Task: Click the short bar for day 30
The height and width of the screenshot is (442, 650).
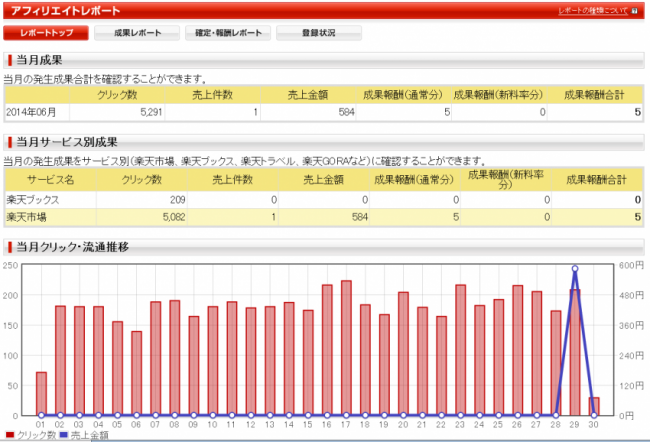Action: (594, 406)
